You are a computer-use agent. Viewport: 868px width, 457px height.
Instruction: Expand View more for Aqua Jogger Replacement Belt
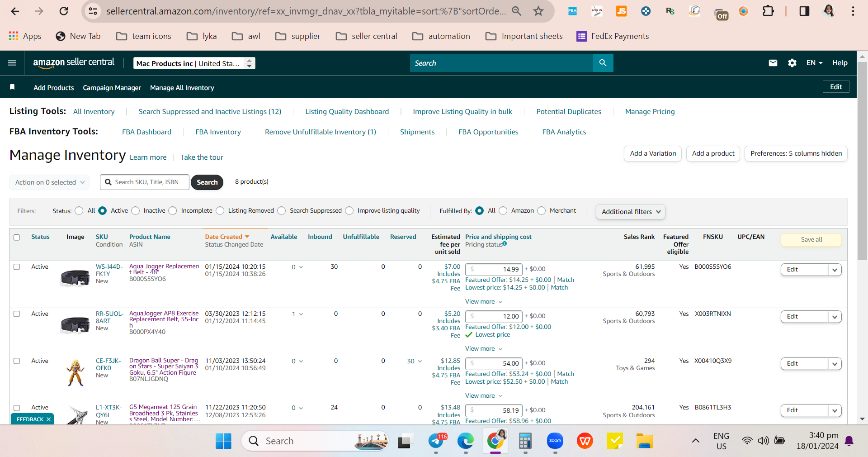point(484,302)
